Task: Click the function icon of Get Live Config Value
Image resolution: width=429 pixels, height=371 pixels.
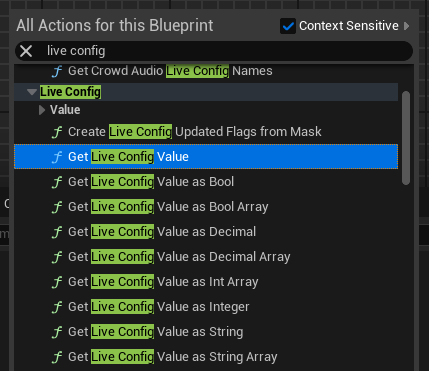Action: pos(57,157)
